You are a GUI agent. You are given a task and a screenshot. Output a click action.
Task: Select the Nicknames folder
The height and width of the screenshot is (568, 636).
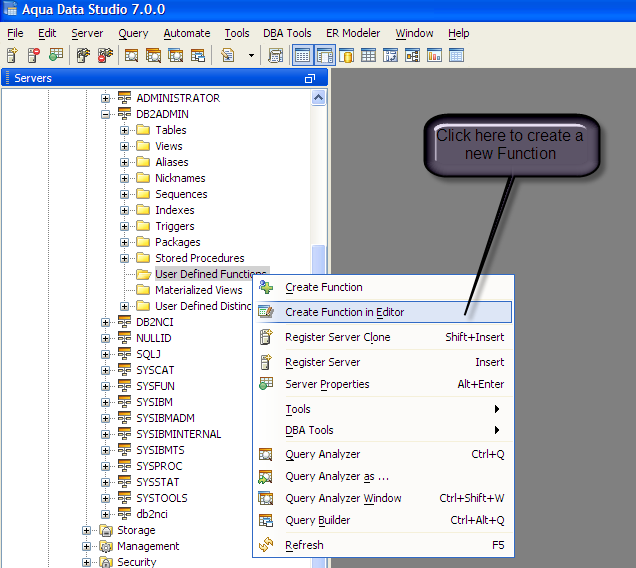180,178
